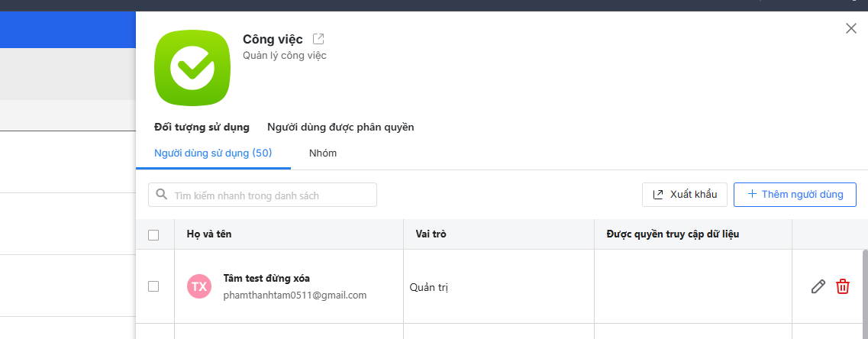Screen dimensions: 868x339
Task: Click the Xuất khẩu export button
Action: coord(685,194)
